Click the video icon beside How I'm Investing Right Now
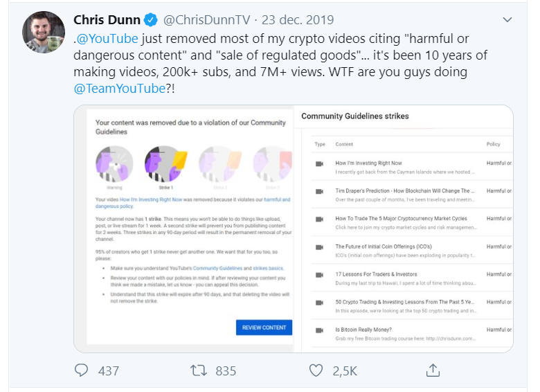The width and height of the screenshot is (540, 392). pyautogui.click(x=319, y=163)
